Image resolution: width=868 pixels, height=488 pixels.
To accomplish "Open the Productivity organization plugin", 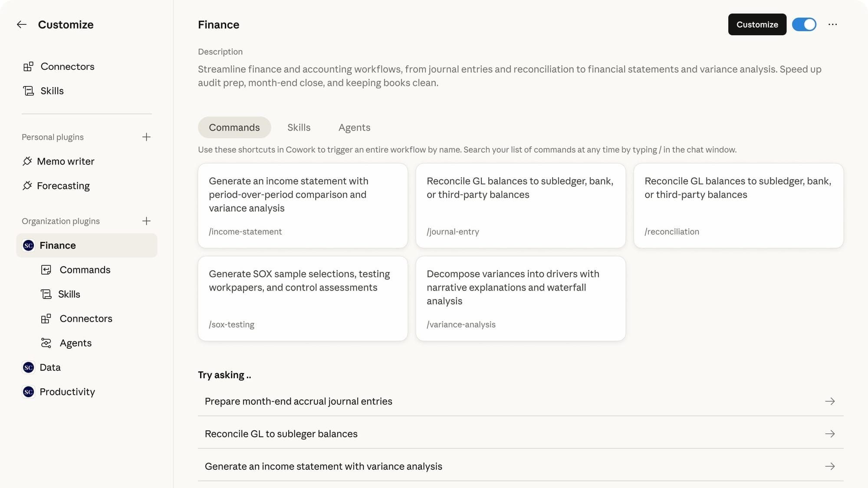I will 67,392.
